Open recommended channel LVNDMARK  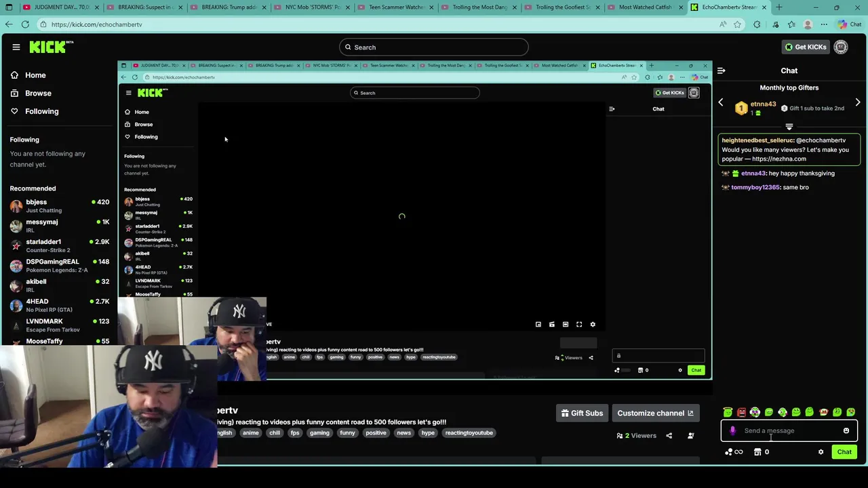(x=59, y=325)
